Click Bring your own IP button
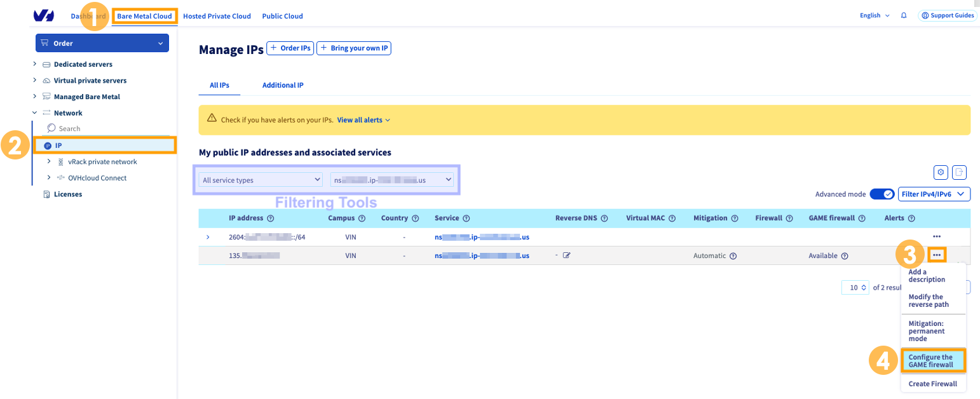Image resolution: width=980 pixels, height=399 pixels. 354,48
